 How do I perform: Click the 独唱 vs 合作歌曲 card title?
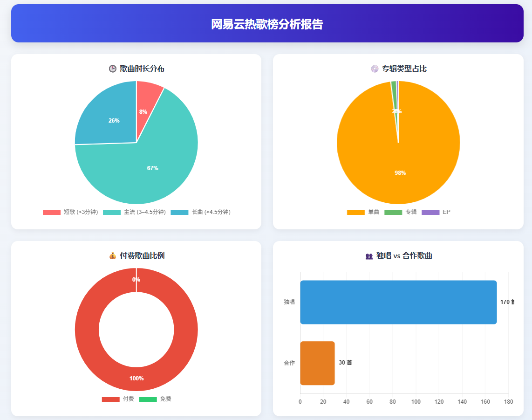[404, 255]
